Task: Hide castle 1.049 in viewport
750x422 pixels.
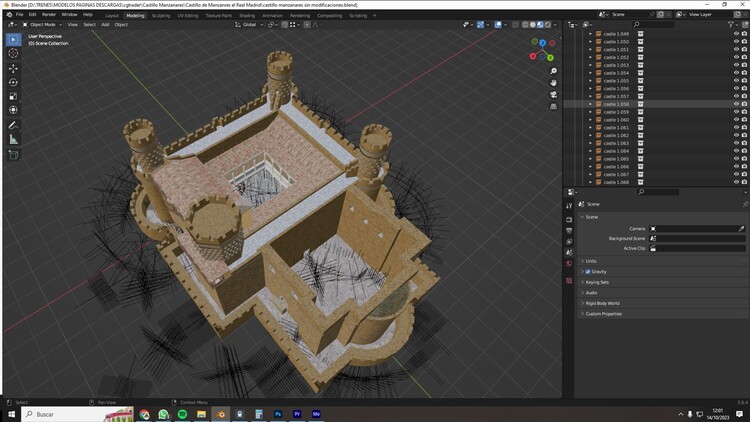Action: tap(736, 33)
